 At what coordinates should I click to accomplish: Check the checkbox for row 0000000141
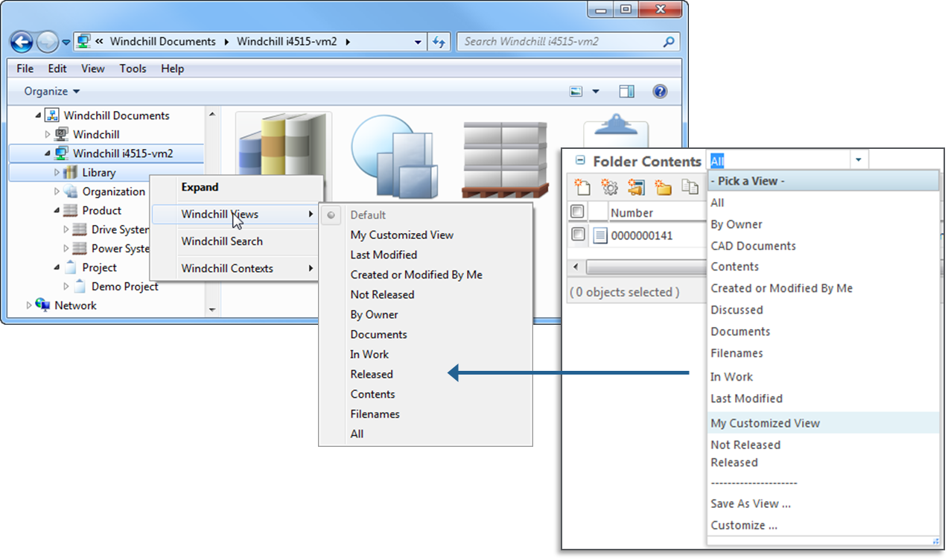[x=578, y=235]
